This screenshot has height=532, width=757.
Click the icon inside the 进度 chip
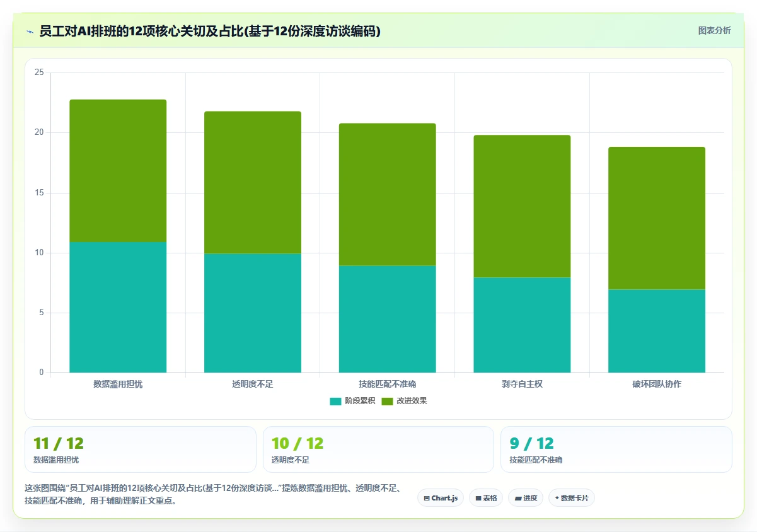(517, 498)
